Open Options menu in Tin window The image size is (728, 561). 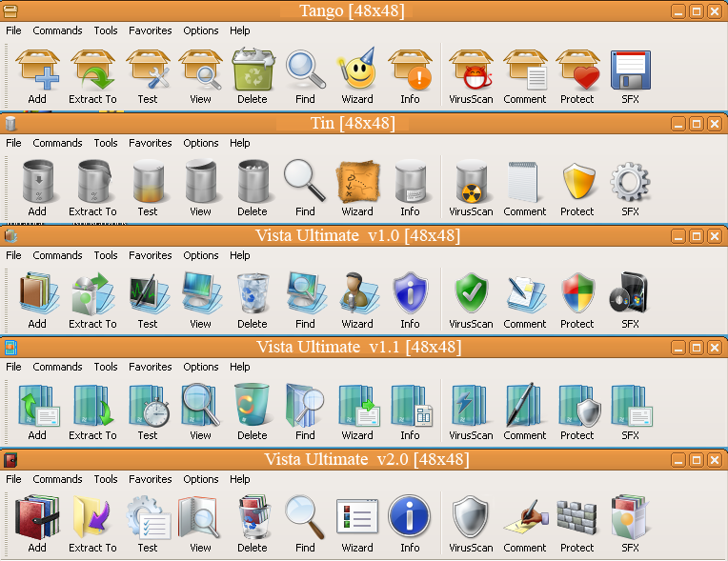pyautogui.click(x=201, y=143)
